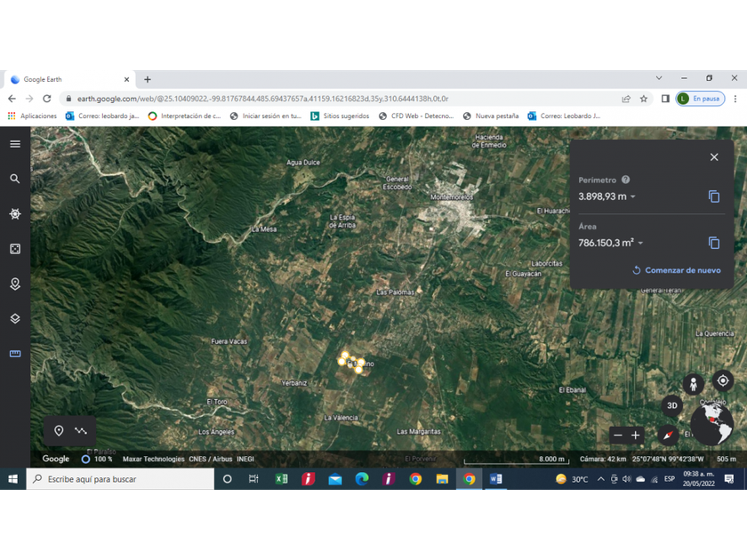The height and width of the screenshot is (560, 747).
Task: Click the draw line or shape icon
Action: coord(81,431)
